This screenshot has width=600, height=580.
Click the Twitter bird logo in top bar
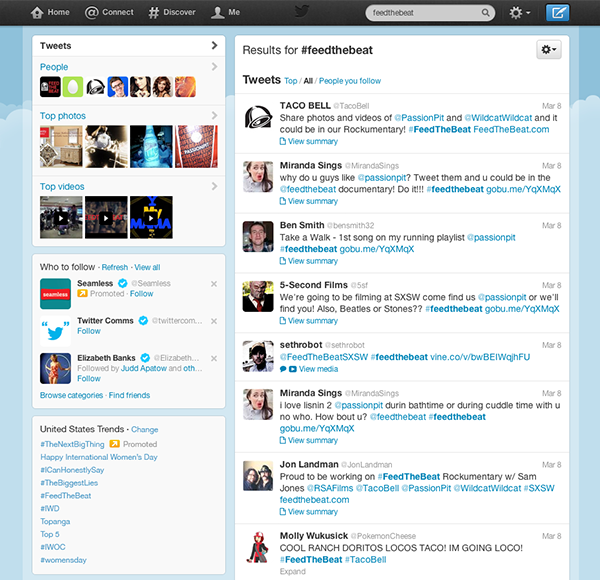302,11
